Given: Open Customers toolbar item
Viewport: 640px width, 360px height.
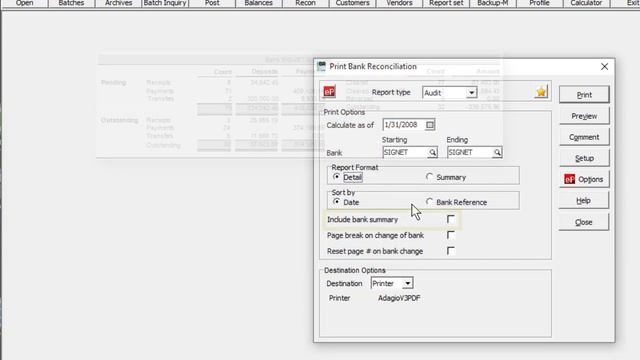Looking at the screenshot, I should point(352,3).
